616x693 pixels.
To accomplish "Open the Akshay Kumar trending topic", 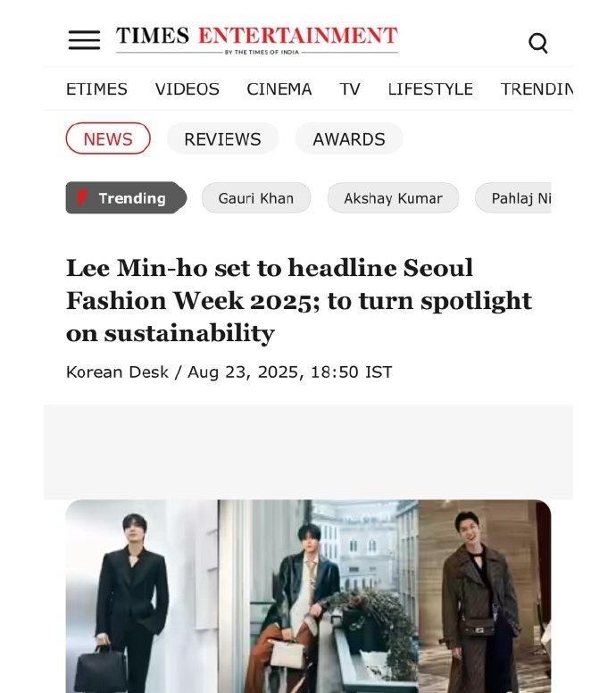I will pyautogui.click(x=393, y=197).
